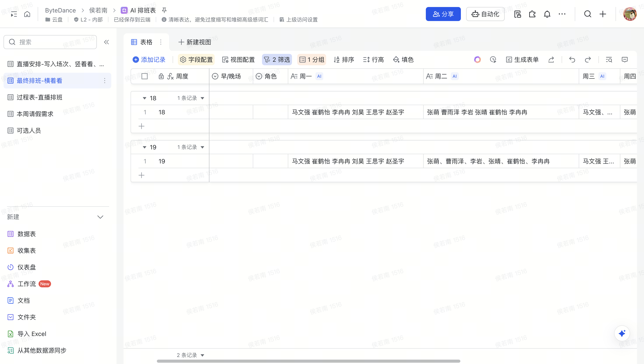Click the find records search icon
Screen dimensions: 644x364
coord(609,60)
